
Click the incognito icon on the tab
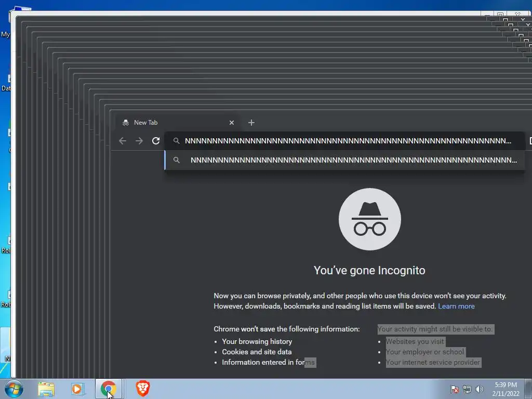click(x=126, y=123)
